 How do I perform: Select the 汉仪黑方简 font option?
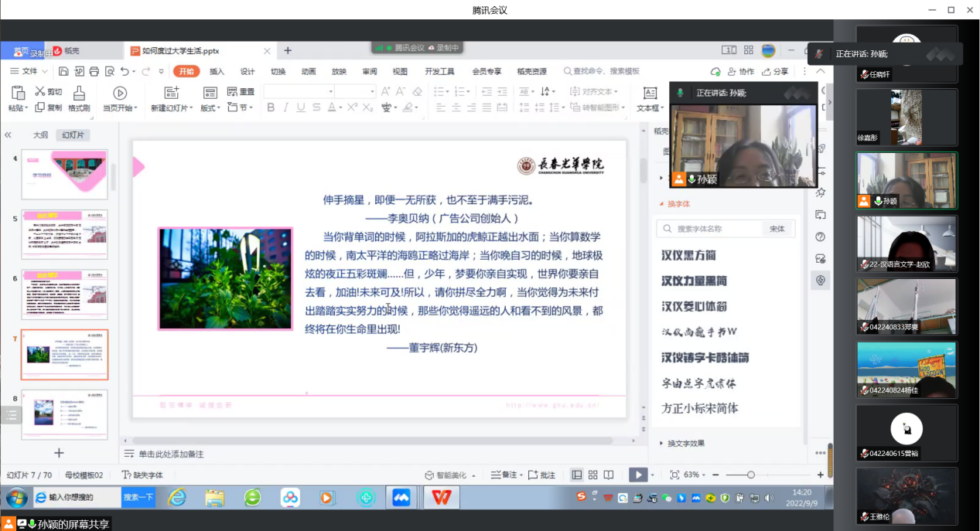pyautogui.click(x=688, y=255)
